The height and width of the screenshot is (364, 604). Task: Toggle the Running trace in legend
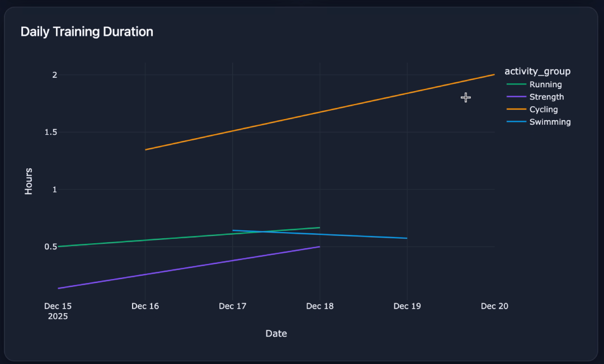pos(545,85)
